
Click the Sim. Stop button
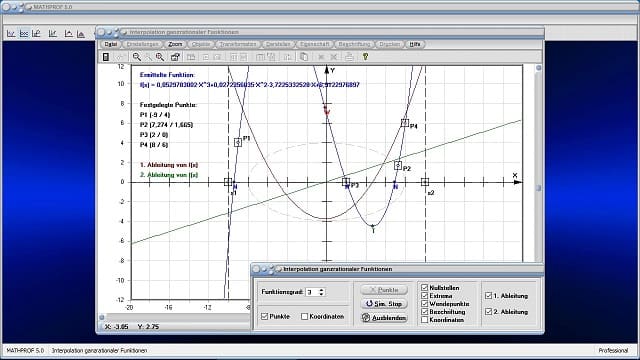tap(384, 304)
